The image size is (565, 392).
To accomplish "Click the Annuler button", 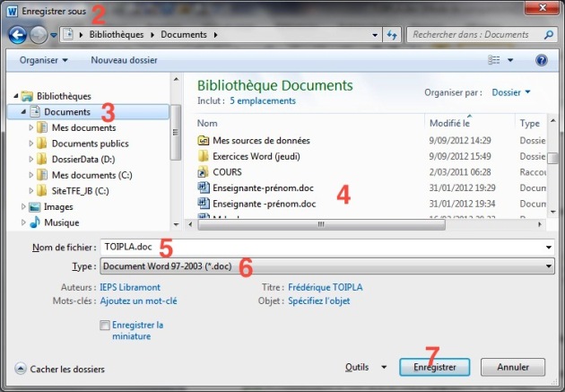I will pyautogui.click(x=513, y=367).
